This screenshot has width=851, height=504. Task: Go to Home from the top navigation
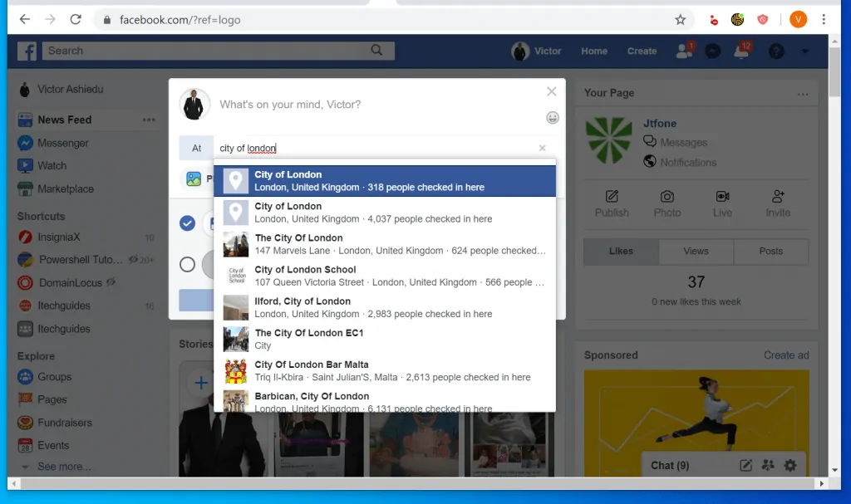(x=593, y=51)
